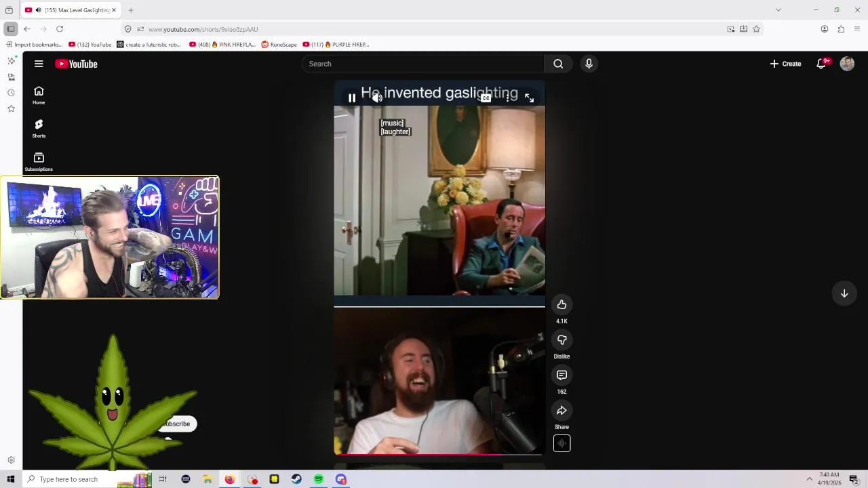
Task: Open Steam from the taskbar
Action: [296, 479]
